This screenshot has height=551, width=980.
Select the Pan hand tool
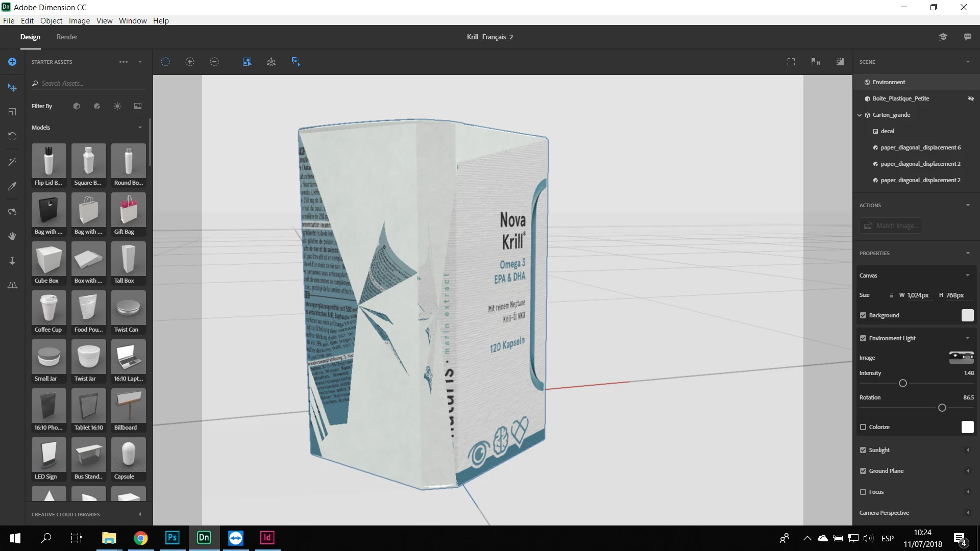[12, 236]
